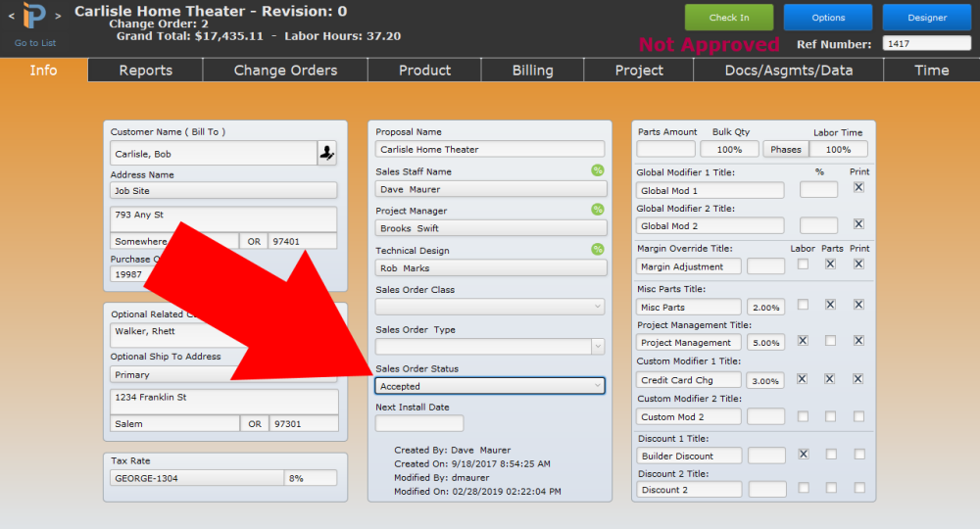Edit the Ref Number field
The image size is (980, 529).
[927, 44]
